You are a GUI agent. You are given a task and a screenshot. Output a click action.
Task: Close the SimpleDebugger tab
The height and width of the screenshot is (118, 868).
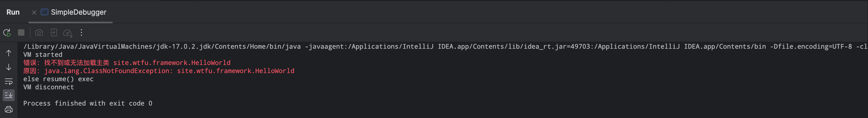coord(34,12)
